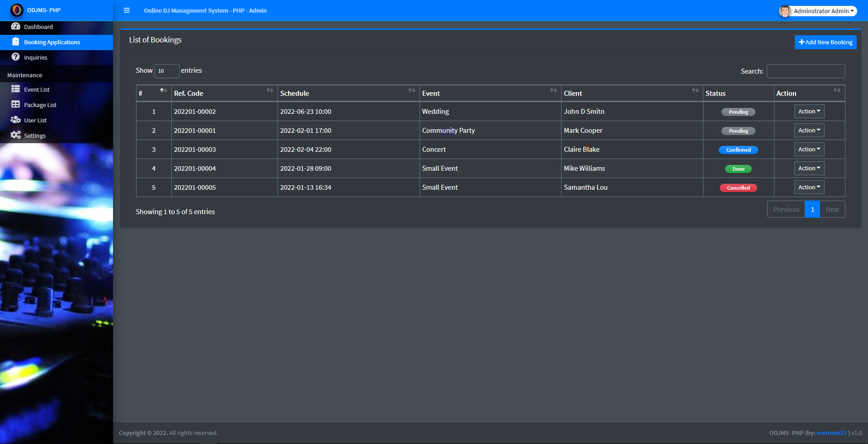Click the List of Bookings heading

pyautogui.click(x=155, y=40)
